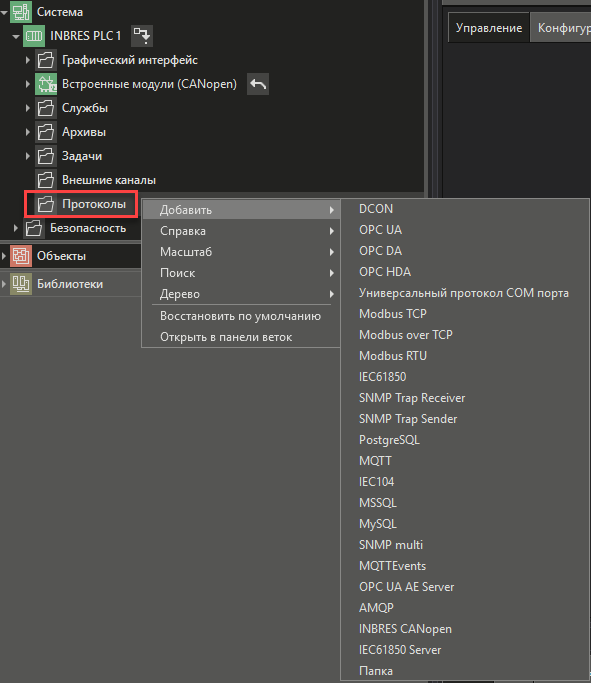Click the Встроенные модули (CANopen) module icon
Screen dimensions: 591x683
click(46, 84)
